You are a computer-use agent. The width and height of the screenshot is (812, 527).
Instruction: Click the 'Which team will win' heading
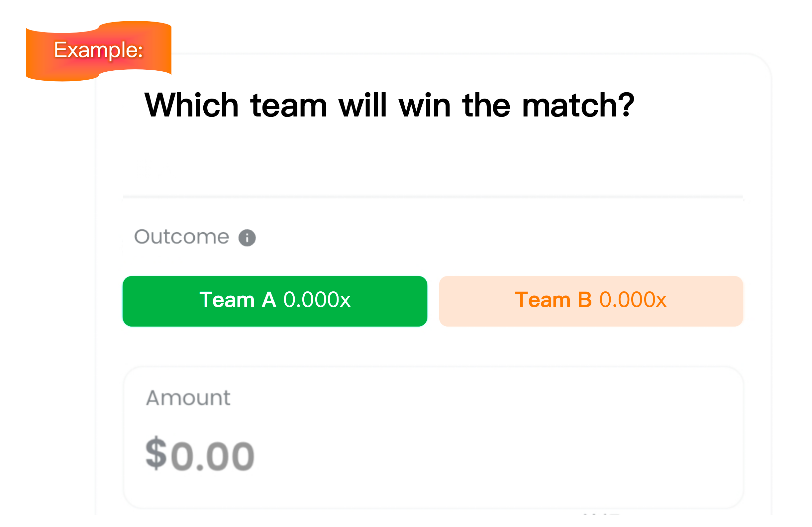(x=389, y=106)
